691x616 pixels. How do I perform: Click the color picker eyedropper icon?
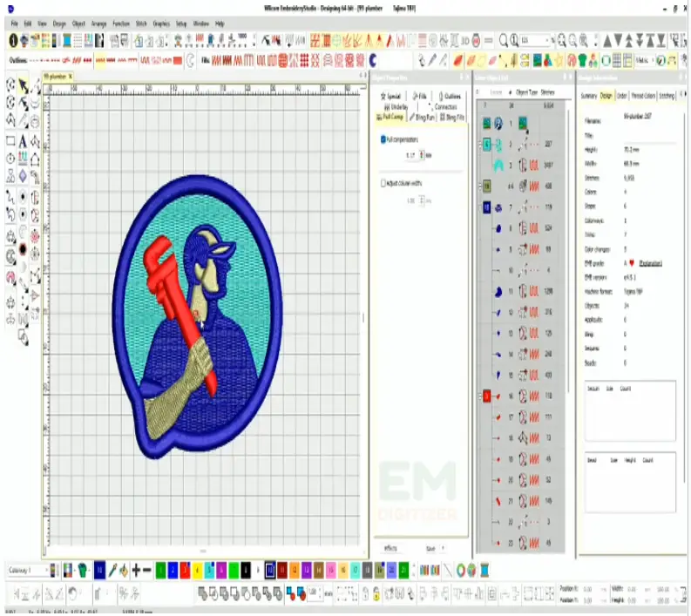click(112, 571)
